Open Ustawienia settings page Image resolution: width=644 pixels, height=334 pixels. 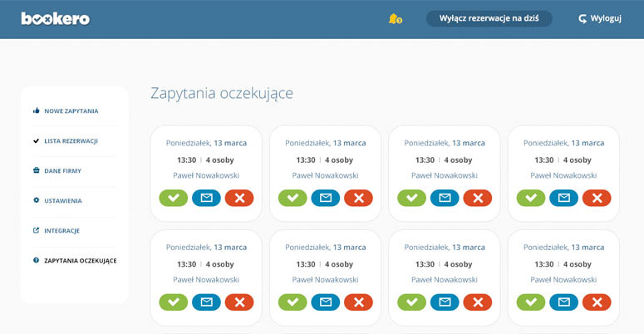pos(62,200)
